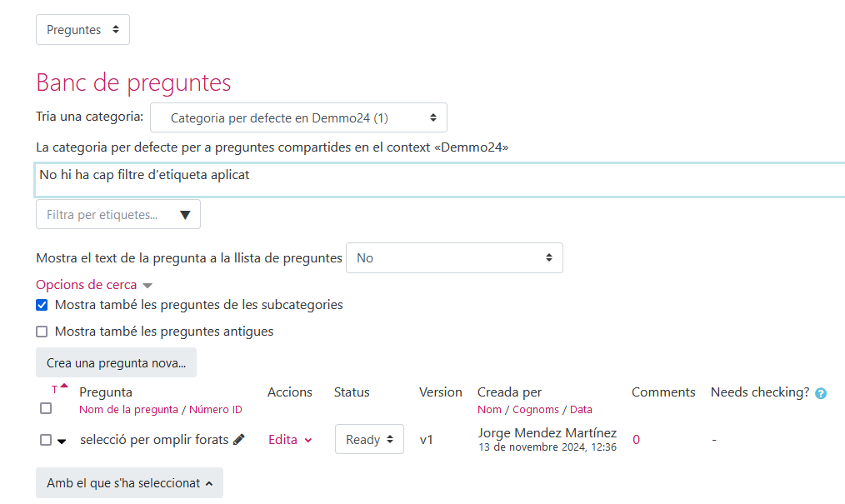The image size is (845, 504).
Task: Click Crea una pregunta nova button
Action: [x=116, y=363]
